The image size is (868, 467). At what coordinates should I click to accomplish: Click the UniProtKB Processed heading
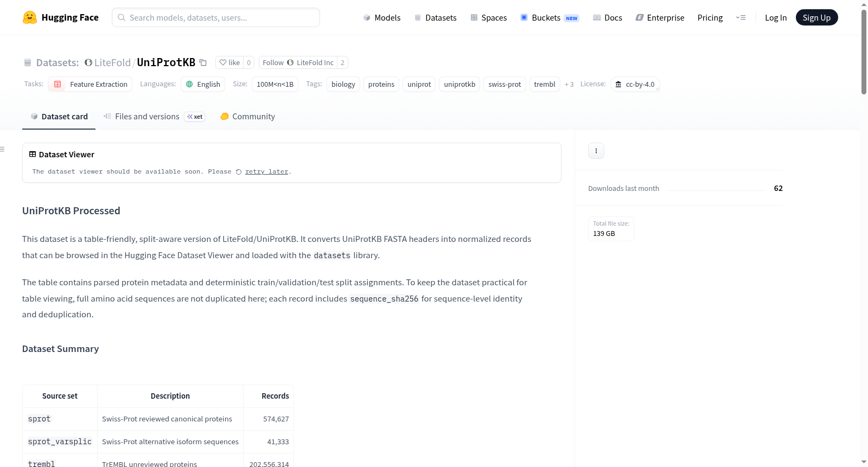point(71,210)
